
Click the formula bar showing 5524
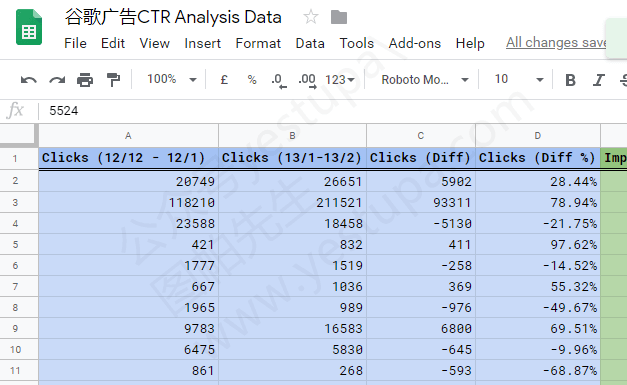point(332,111)
